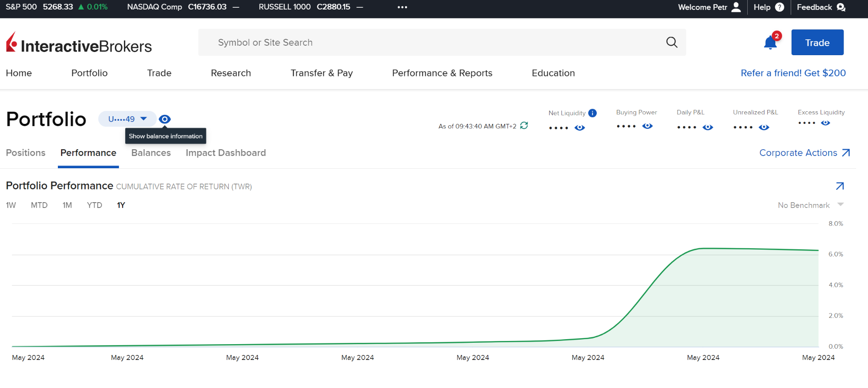Open the Performance & Reports menu
The width and height of the screenshot is (868, 388).
pyautogui.click(x=442, y=73)
